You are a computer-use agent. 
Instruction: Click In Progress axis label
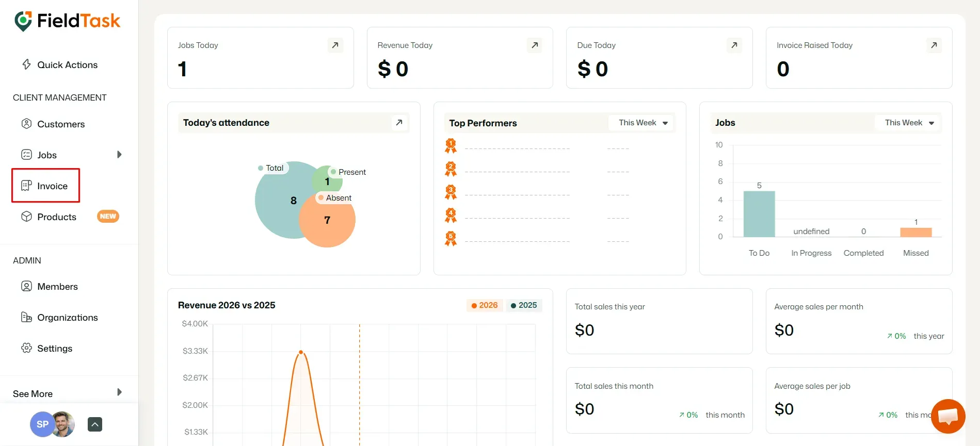[x=811, y=253]
